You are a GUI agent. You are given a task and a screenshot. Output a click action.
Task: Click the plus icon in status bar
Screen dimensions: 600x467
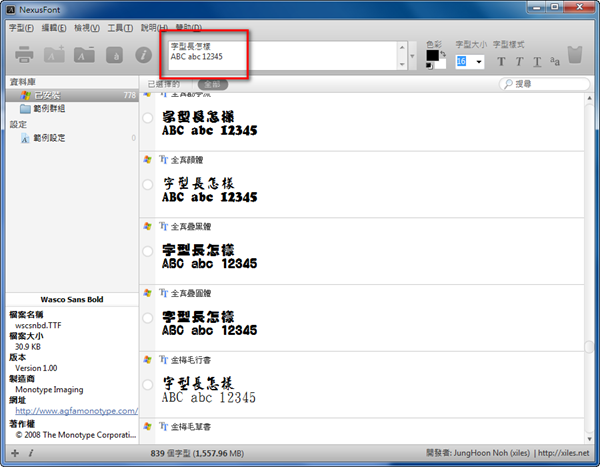tap(15, 453)
